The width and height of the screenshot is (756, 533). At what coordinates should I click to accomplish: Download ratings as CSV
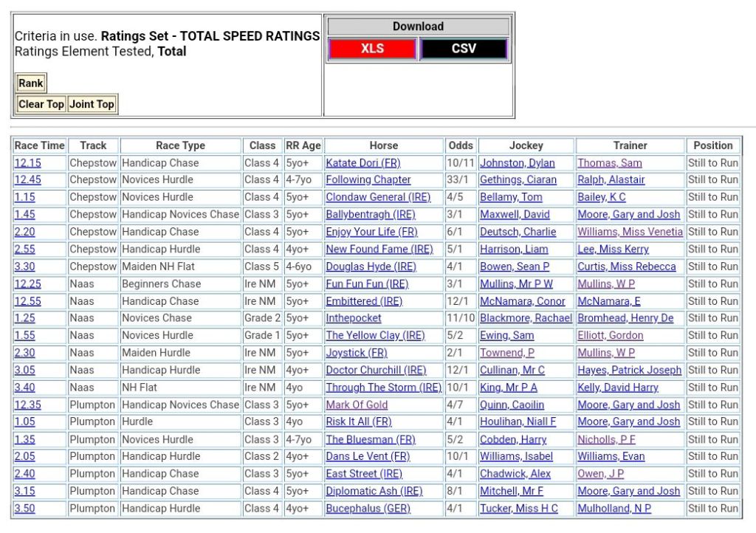464,49
